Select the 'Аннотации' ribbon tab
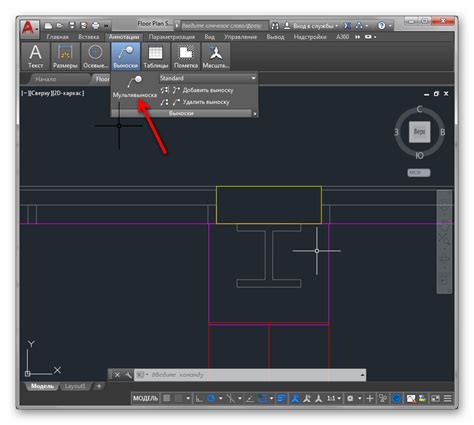This screenshot has width=474, height=425. click(x=124, y=37)
